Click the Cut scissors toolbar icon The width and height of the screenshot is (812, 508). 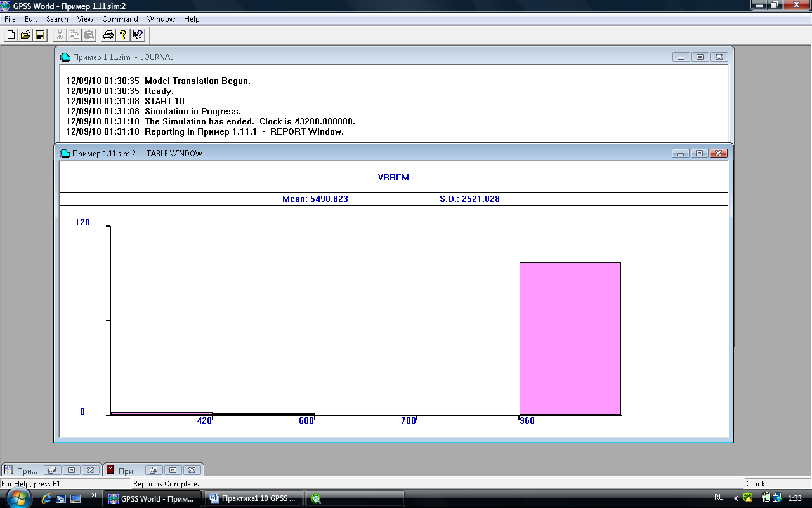tap(60, 34)
